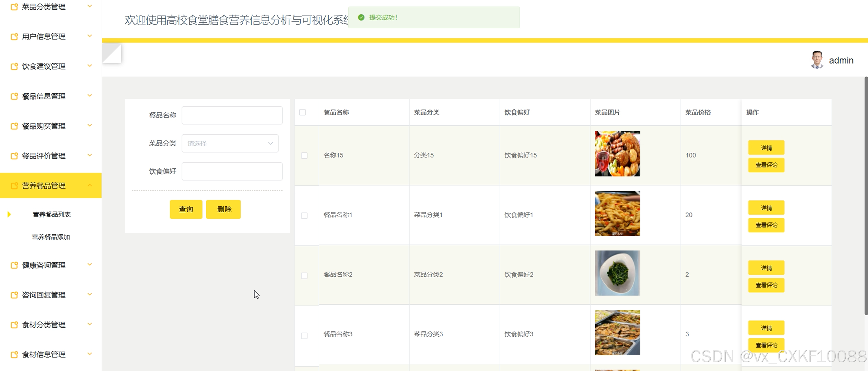This screenshot has width=868, height=371.
Task: Expand 餐品评价管理 using its chevron
Action: [x=90, y=155]
